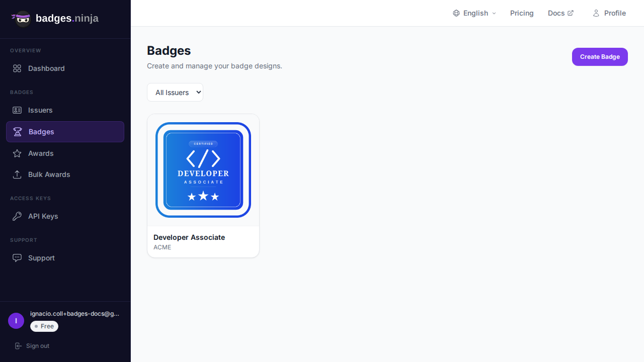644x362 pixels.
Task: Go to the Awards sidebar item
Action: [41, 153]
